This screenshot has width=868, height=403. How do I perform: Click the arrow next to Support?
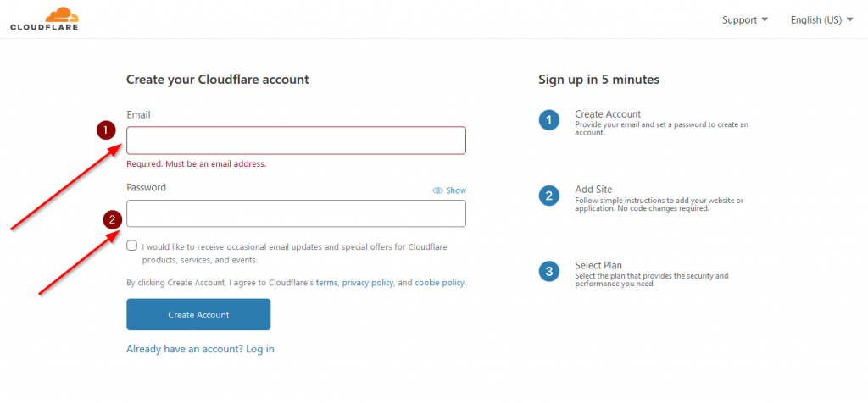[x=765, y=20]
